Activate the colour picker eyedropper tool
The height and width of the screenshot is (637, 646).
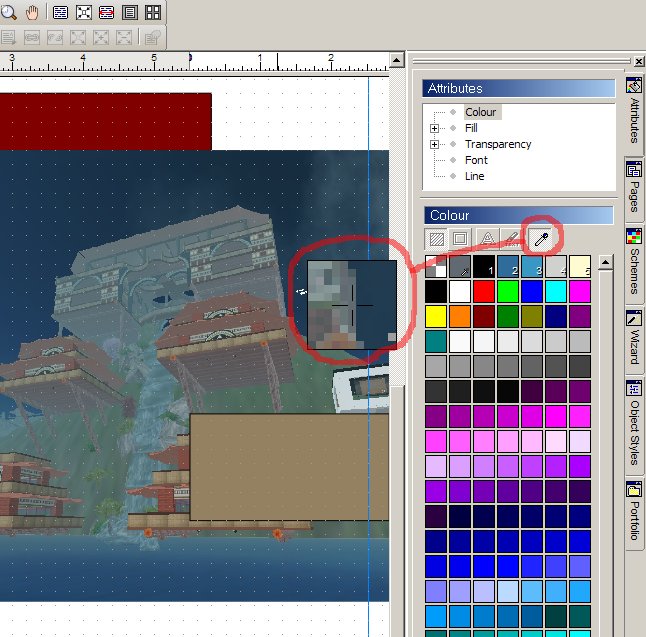[541, 239]
